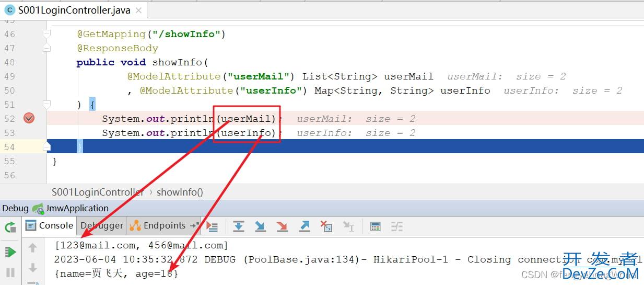
Task: Click the down arrow in console gutter
Action: 32,268
